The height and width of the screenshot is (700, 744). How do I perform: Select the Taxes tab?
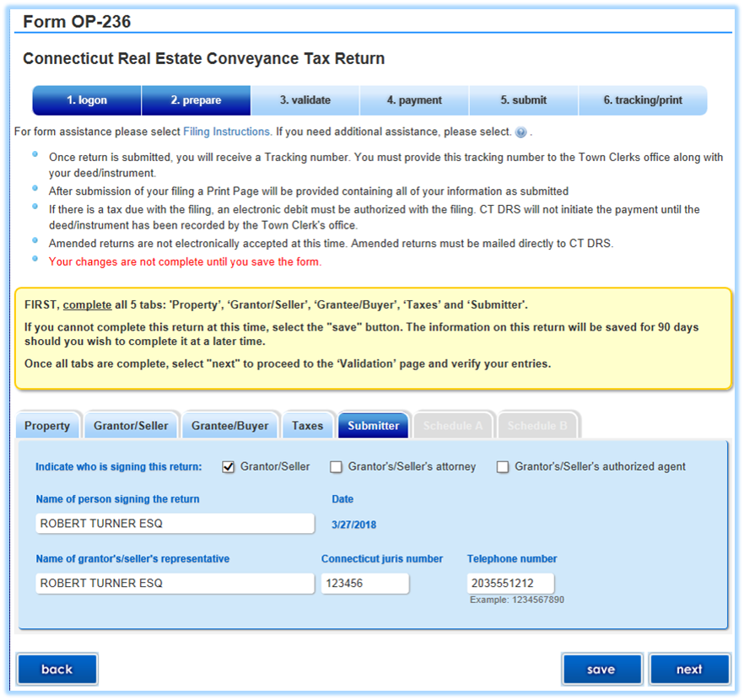click(x=307, y=426)
